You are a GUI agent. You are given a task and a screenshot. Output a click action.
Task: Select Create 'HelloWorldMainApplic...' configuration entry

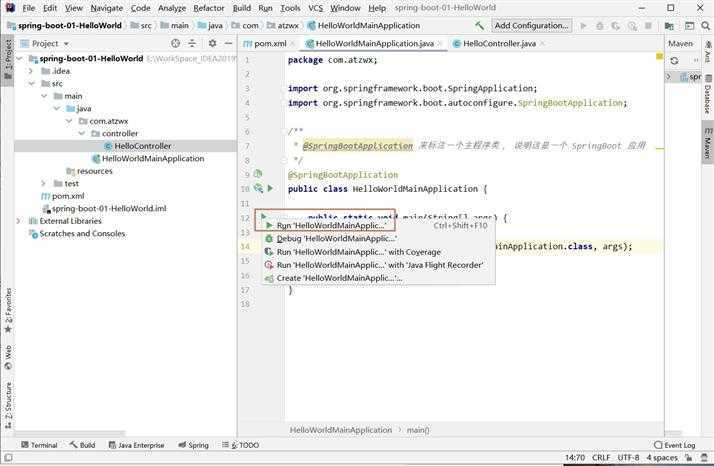(x=378, y=278)
